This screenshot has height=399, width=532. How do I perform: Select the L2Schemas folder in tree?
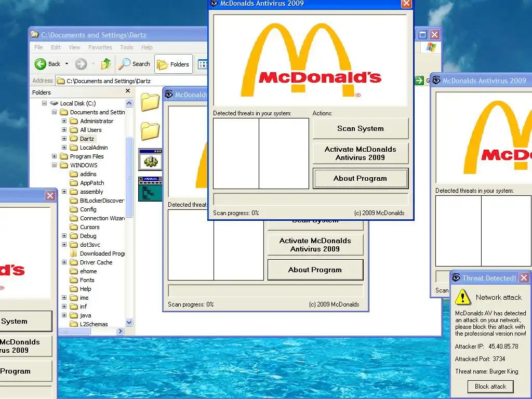[x=94, y=324]
